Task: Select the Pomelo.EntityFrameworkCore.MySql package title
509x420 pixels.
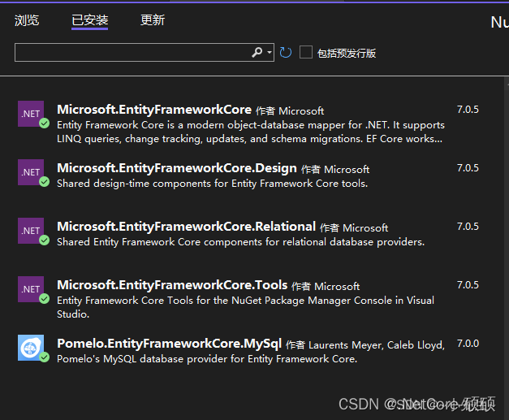Action: [169, 344]
